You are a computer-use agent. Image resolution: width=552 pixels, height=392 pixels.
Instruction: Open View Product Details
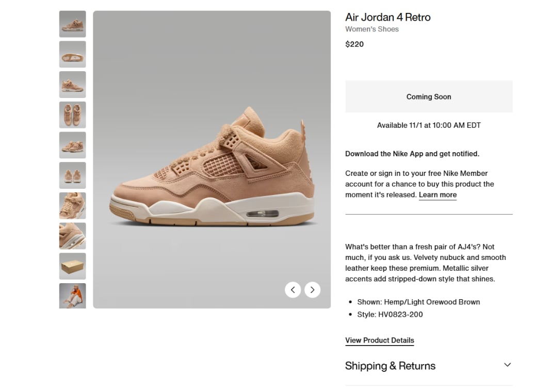point(379,340)
